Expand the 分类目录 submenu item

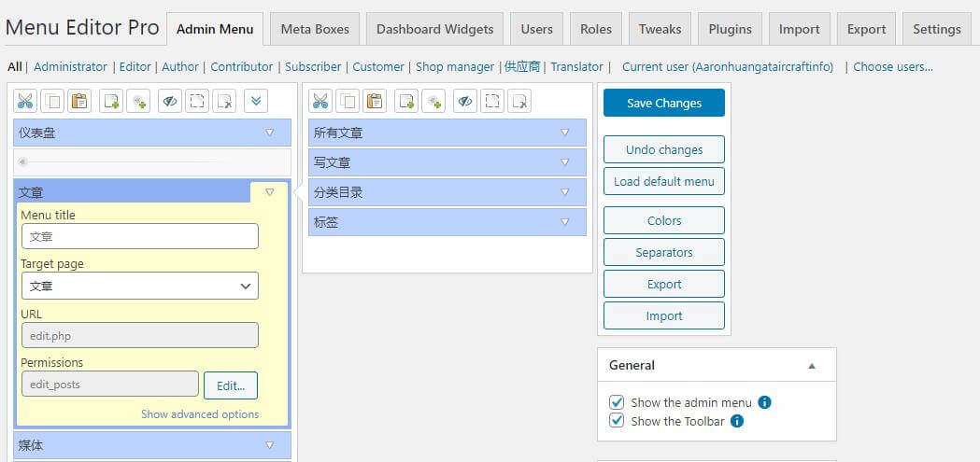tap(565, 192)
